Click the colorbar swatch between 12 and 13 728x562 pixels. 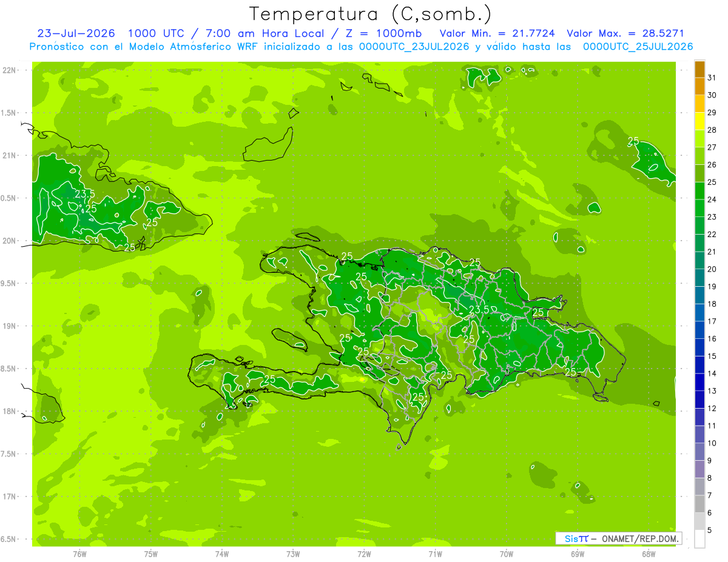point(699,400)
